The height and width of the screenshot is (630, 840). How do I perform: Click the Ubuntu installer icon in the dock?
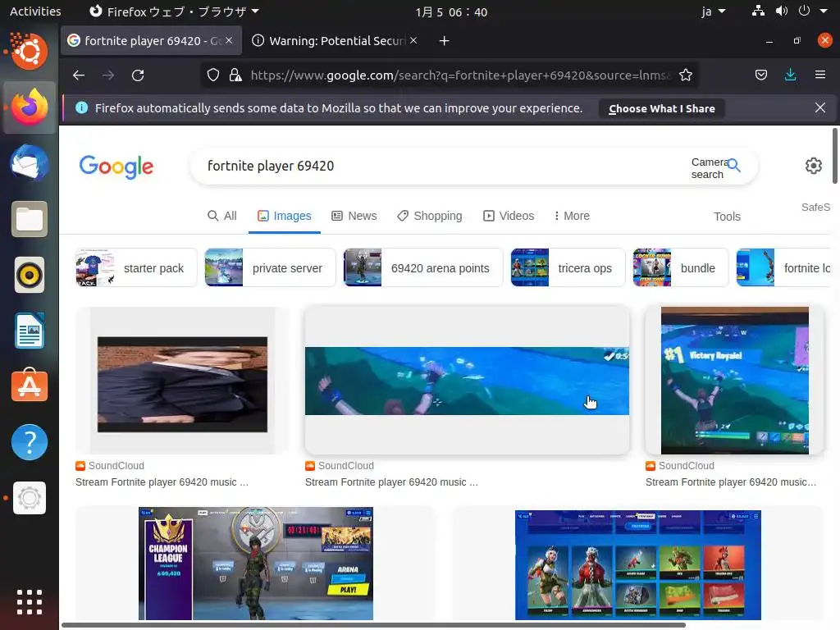(30, 52)
